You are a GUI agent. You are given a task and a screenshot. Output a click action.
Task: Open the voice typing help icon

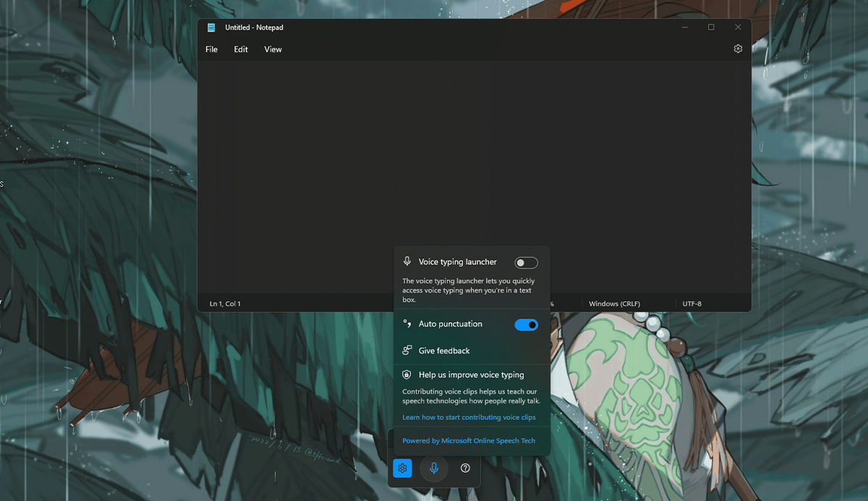click(465, 468)
